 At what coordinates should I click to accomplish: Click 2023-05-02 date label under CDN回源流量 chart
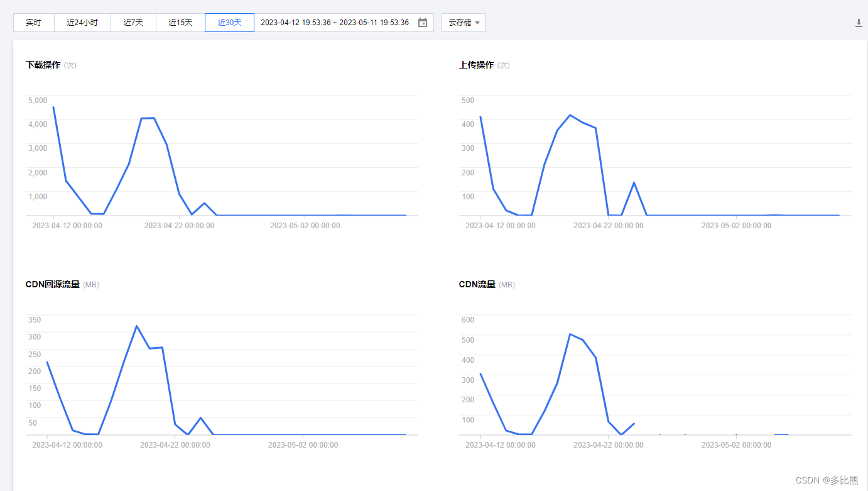click(x=303, y=445)
